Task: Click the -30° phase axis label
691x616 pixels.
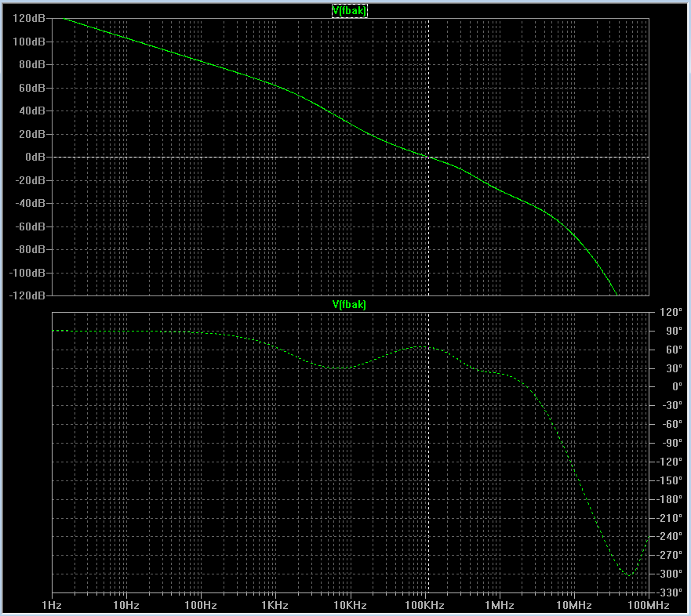Action: pos(672,405)
